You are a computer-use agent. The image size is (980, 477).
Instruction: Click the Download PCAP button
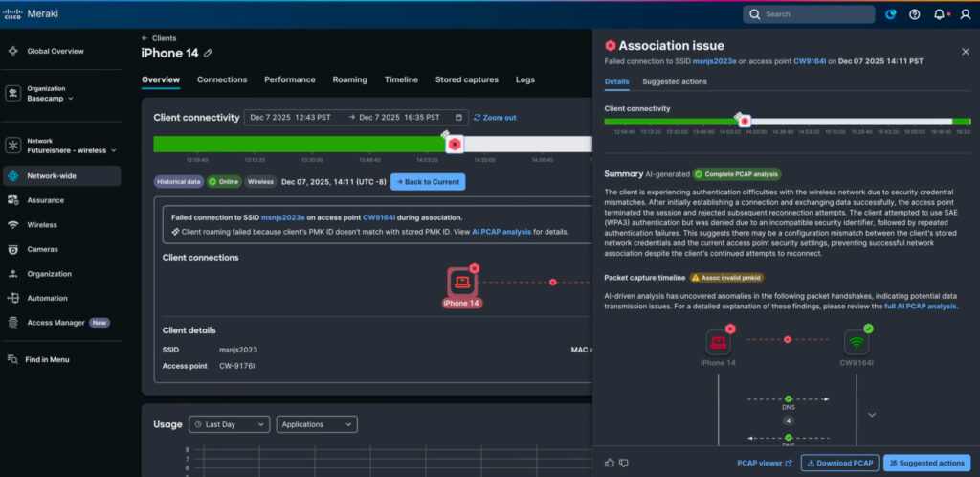coord(839,463)
